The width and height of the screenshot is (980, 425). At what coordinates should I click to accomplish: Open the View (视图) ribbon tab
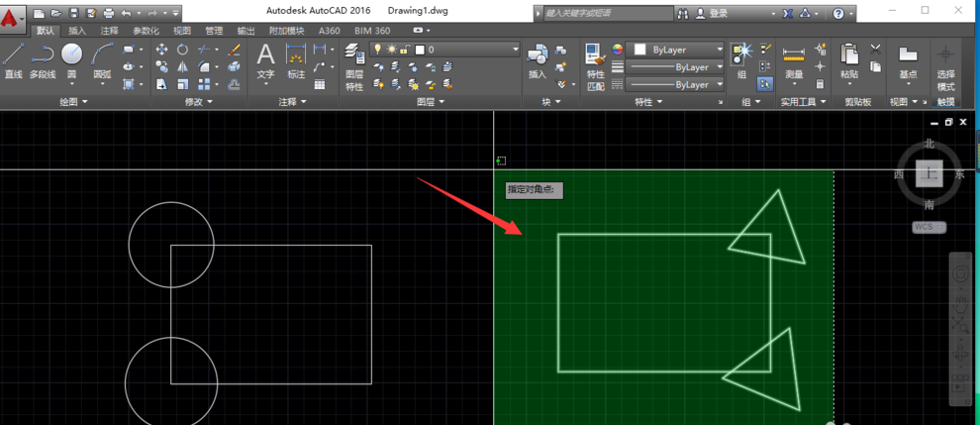click(x=182, y=31)
